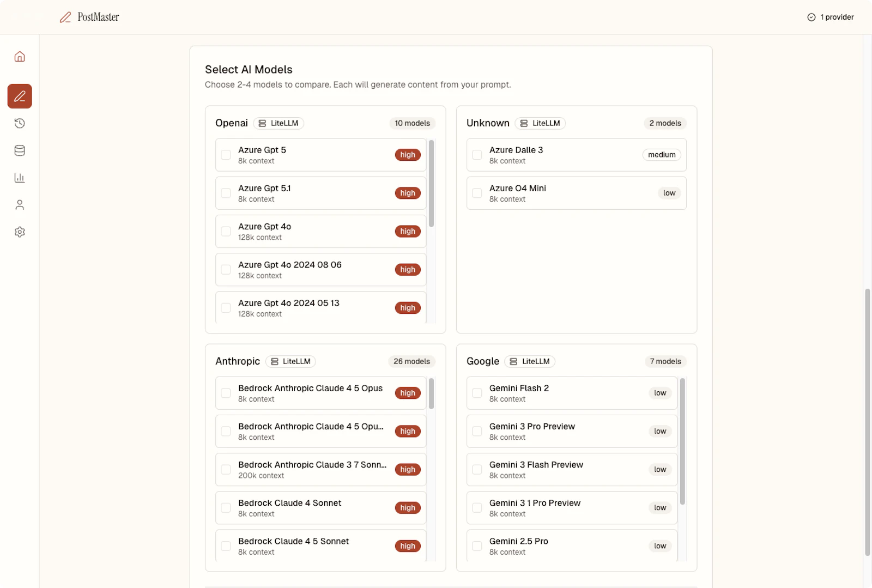Viewport: 872px width, 588px height.
Task: Click the Openai model list scrollbar
Action: [432, 184]
